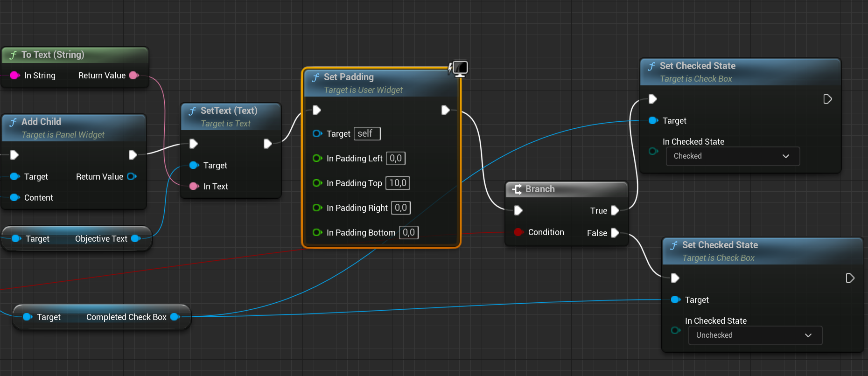
Task: Edit the In Padding Top value 10,0
Action: point(398,183)
